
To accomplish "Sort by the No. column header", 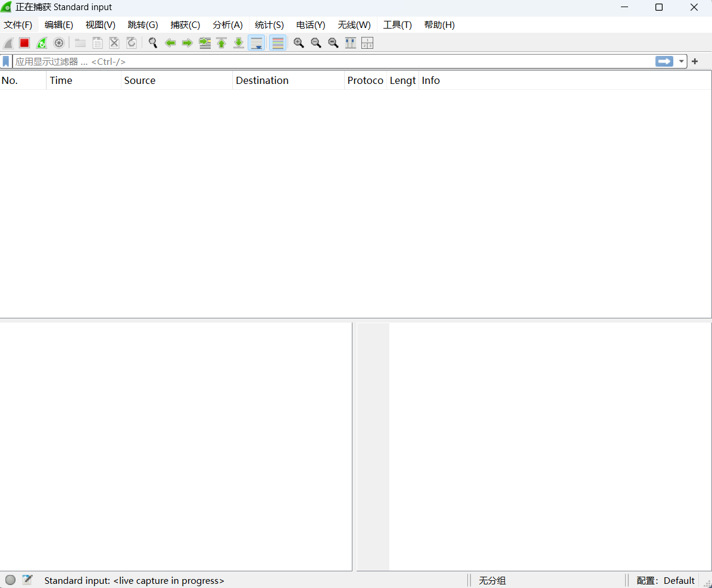I will point(23,80).
